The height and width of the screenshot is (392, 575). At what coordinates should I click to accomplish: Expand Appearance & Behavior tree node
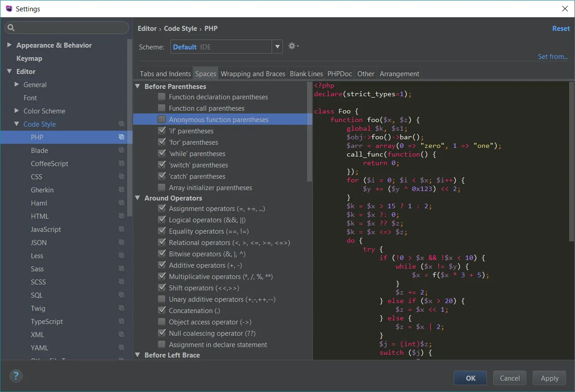(10, 45)
